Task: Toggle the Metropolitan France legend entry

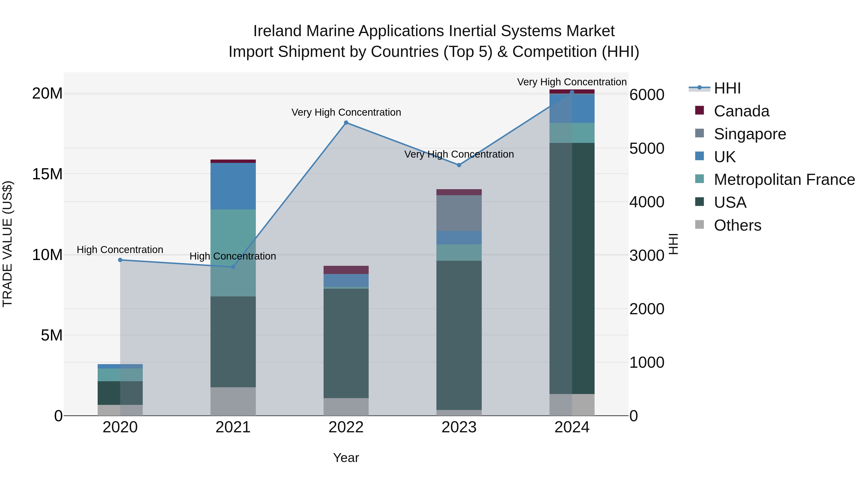Action: coord(775,180)
